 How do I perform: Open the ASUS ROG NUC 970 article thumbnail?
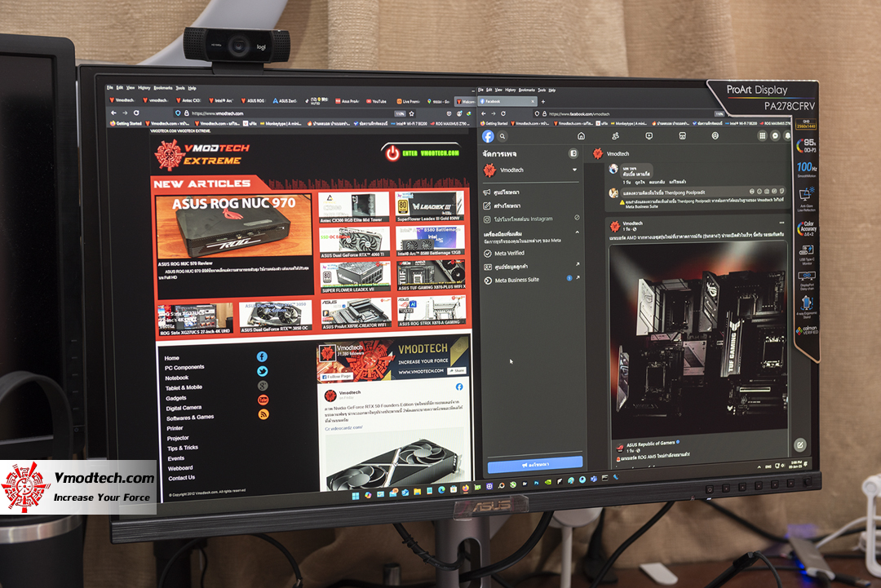pos(234,227)
